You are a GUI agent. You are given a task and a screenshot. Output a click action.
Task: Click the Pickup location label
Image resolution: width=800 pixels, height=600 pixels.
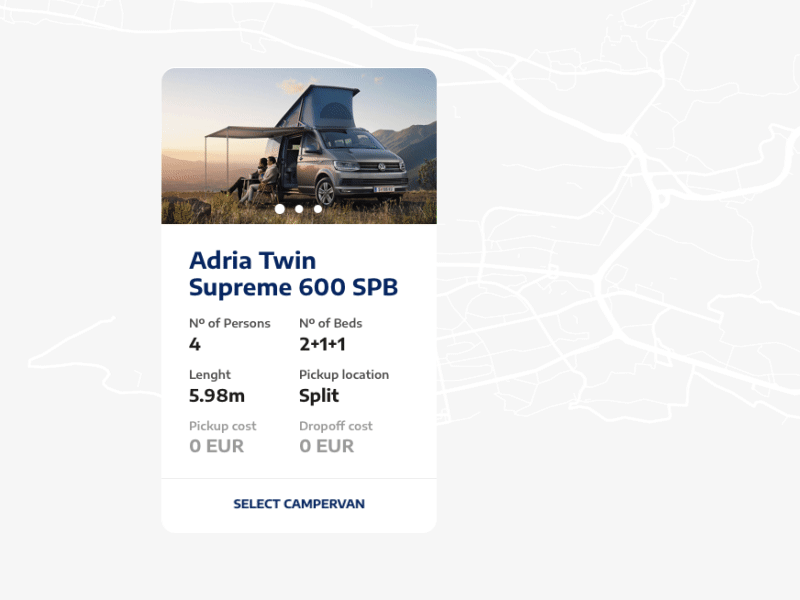point(343,374)
